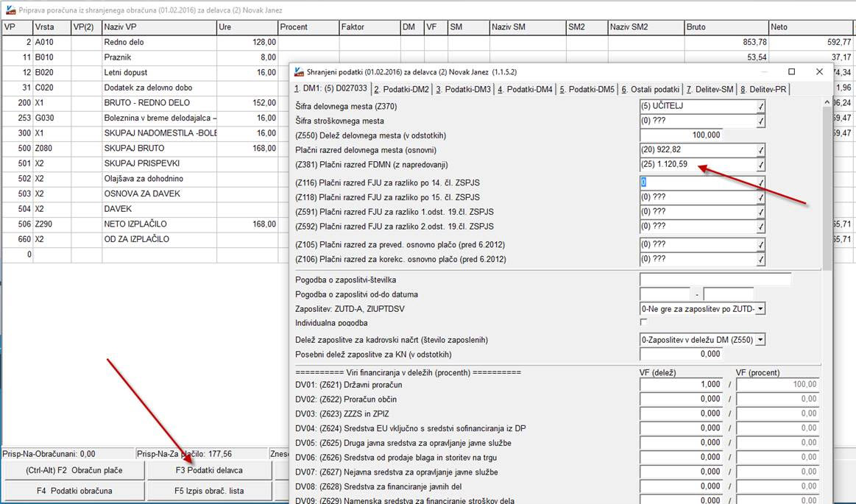Expand Delež zaposlitve za kadrovski načrt dropdown

coord(760,340)
